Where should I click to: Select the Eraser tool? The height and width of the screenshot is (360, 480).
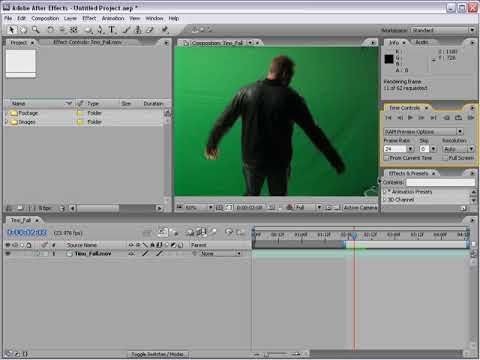coord(150,30)
